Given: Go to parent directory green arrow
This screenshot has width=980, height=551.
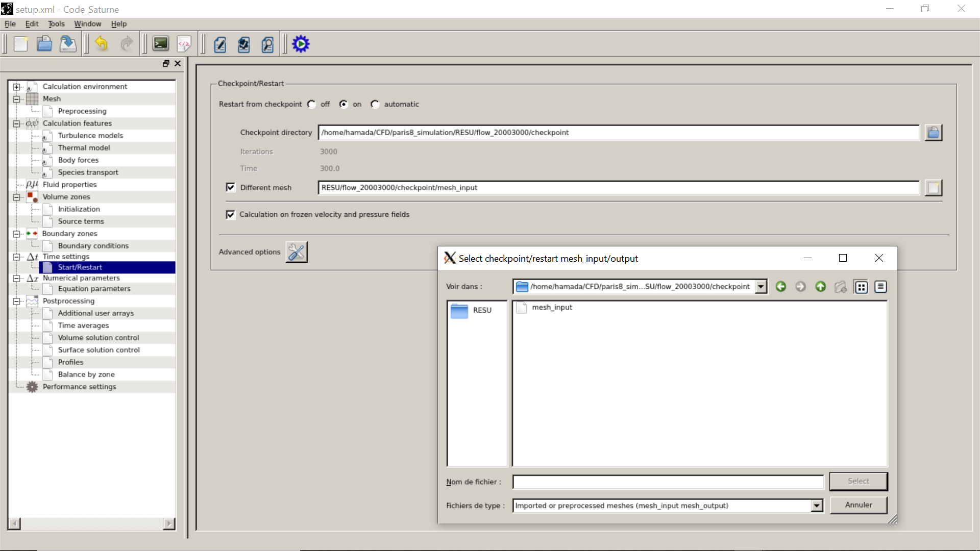Looking at the screenshot, I should tap(820, 287).
